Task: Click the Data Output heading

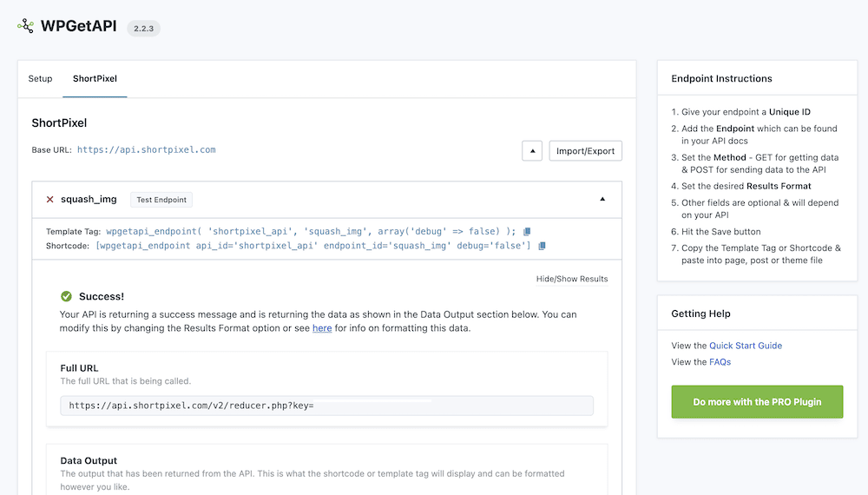Action: [89, 460]
